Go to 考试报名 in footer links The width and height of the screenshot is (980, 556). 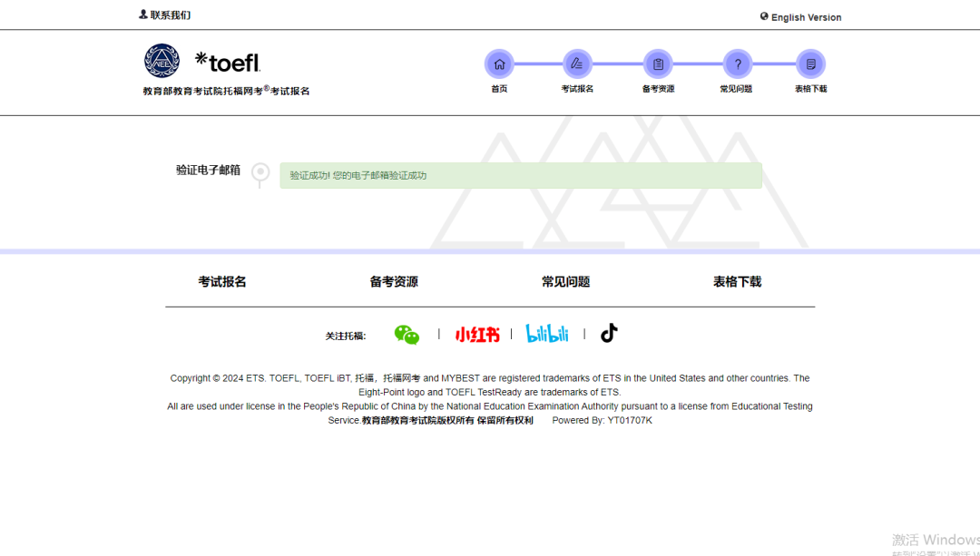point(222,282)
